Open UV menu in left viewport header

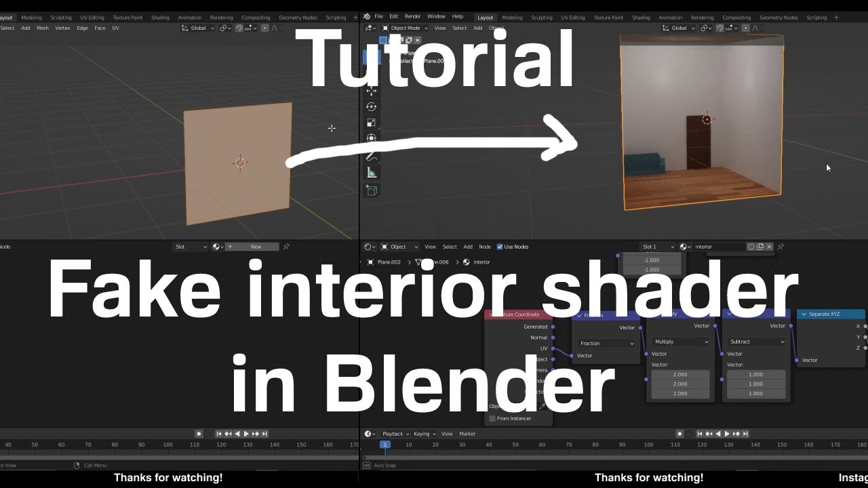pyautogui.click(x=115, y=28)
